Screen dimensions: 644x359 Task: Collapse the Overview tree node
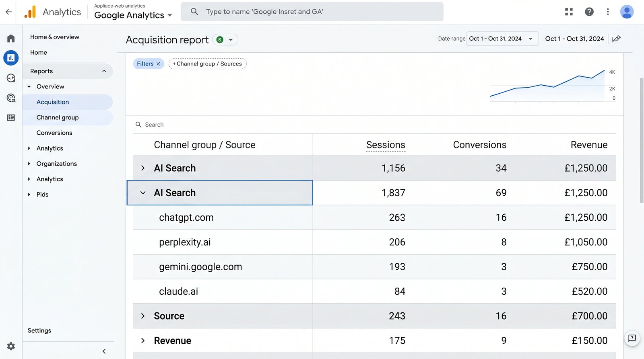coord(29,86)
